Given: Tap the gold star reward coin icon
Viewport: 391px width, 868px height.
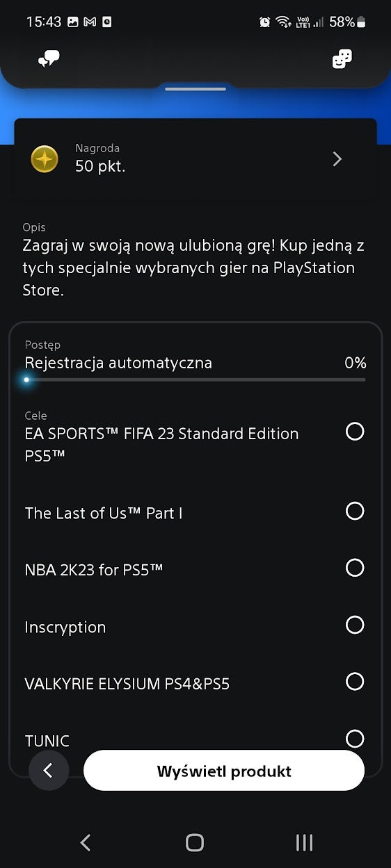Looking at the screenshot, I should (45, 159).
